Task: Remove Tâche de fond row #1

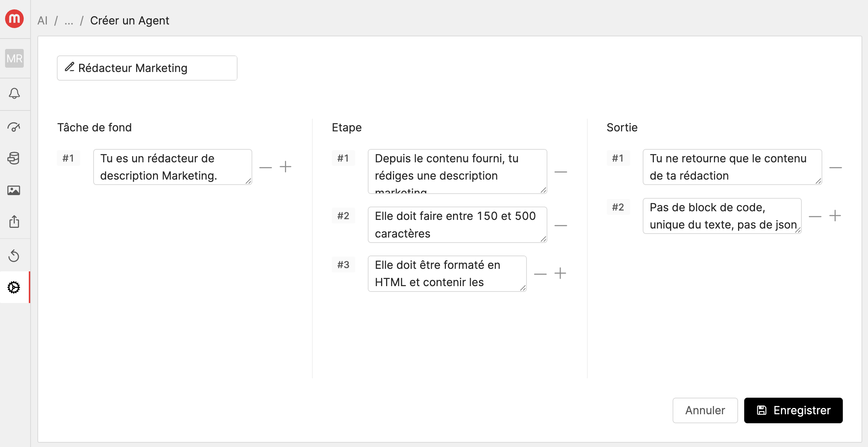Action: 266,167
